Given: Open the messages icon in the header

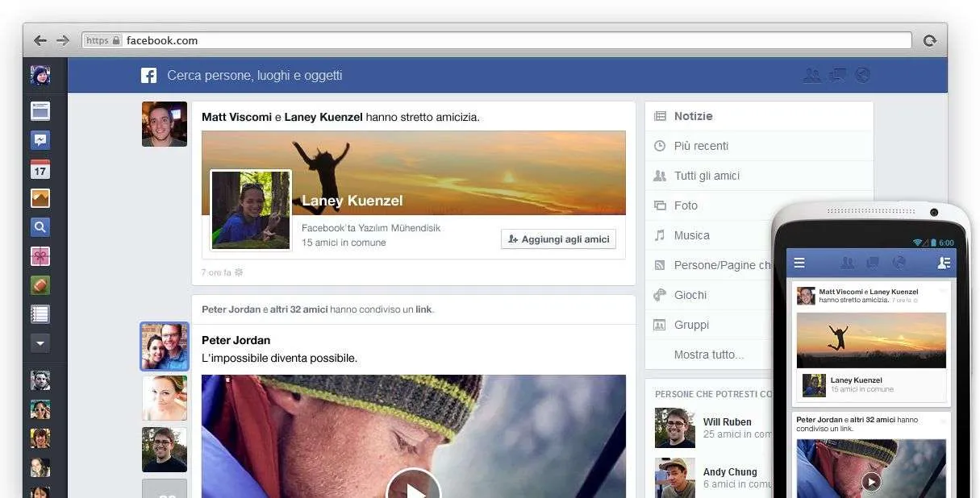Looking at the screenshot, I should click(x=838, y=75).
